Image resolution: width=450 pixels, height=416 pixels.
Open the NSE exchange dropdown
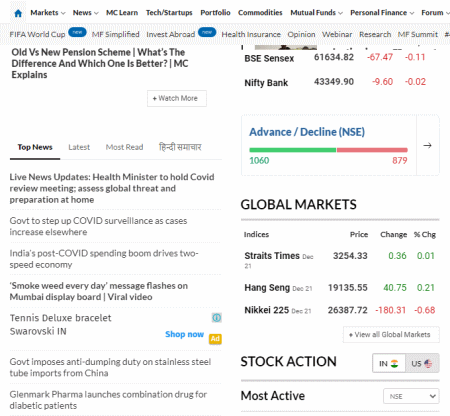411,396
